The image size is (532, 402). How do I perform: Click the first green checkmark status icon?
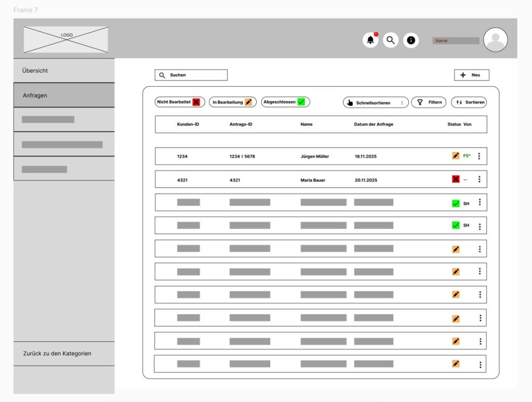pos(456,203)
